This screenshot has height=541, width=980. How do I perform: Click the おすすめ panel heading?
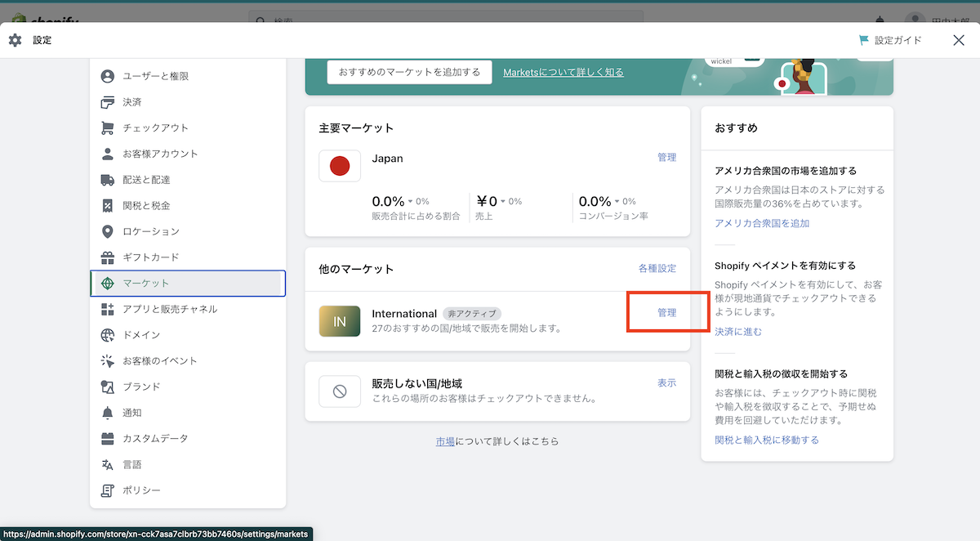(x=736, y=128)
